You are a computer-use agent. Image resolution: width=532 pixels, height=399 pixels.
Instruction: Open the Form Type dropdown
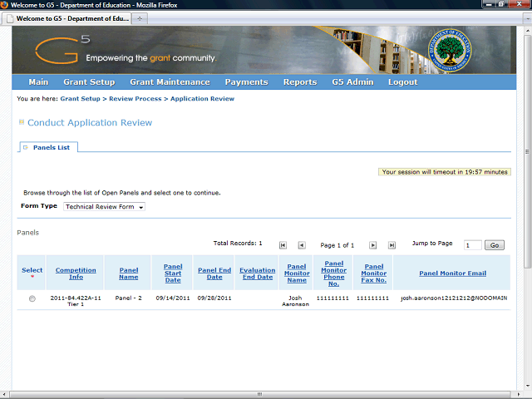(104, 207)
